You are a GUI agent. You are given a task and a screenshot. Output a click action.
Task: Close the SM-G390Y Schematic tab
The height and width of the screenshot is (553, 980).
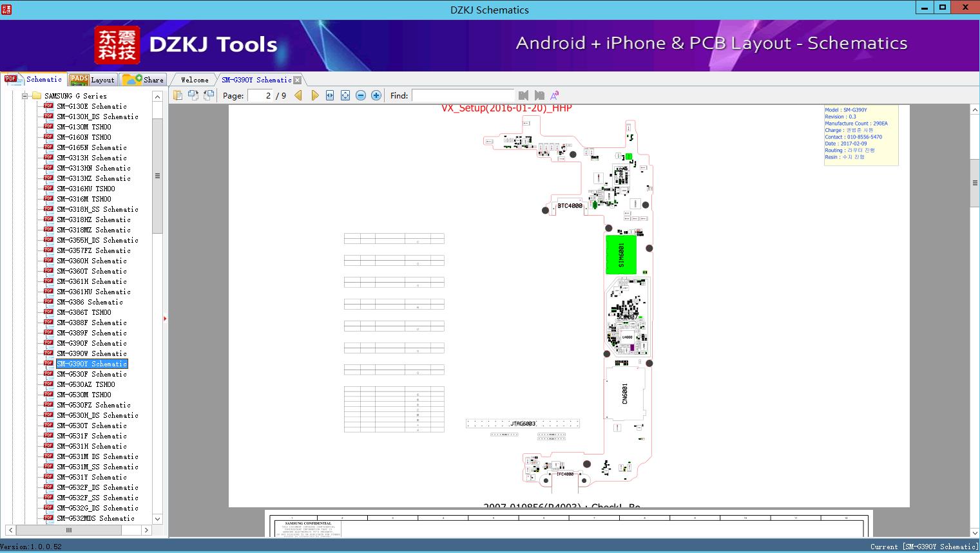297,80
